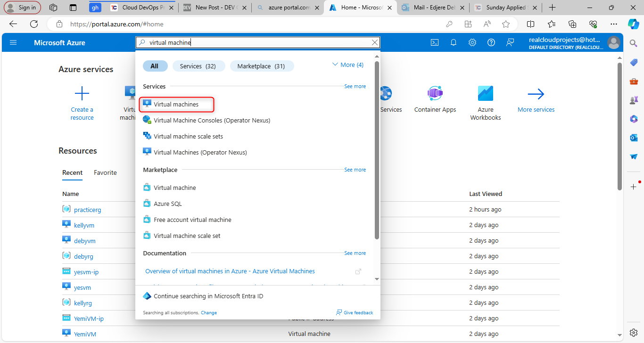This screenshot has width=644, height=343.
Task: Select the Services (32) filter pill
Action: 198,66
